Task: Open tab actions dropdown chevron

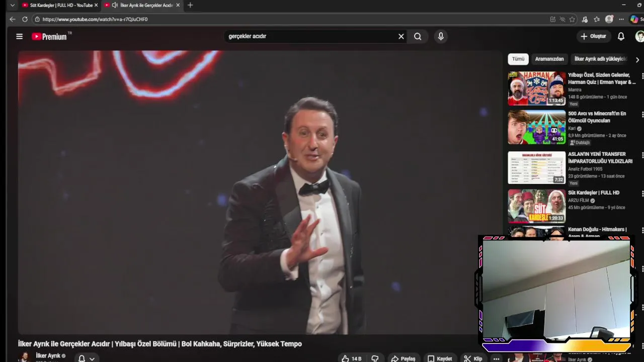Action: pos(13,5)
